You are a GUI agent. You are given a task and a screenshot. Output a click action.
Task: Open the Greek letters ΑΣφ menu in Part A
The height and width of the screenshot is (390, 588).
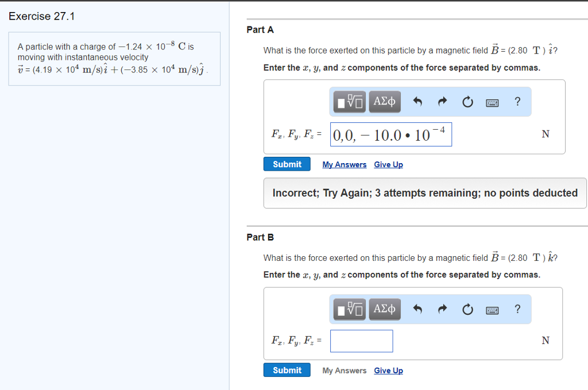384,102
